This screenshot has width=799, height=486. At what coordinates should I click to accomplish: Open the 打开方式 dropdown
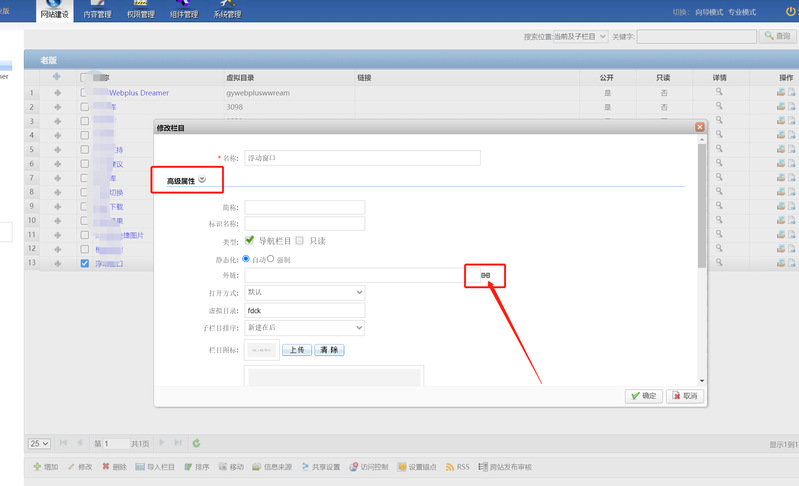[305, 292]
